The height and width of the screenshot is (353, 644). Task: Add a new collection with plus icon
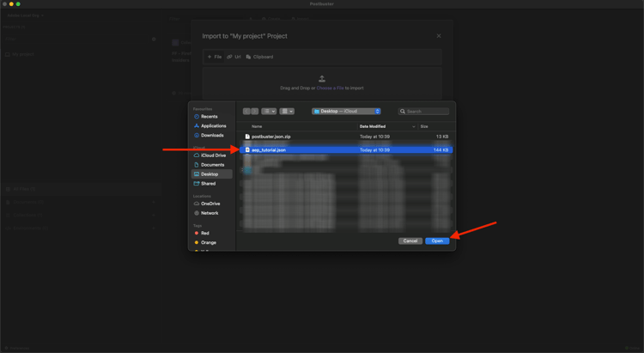154,215
